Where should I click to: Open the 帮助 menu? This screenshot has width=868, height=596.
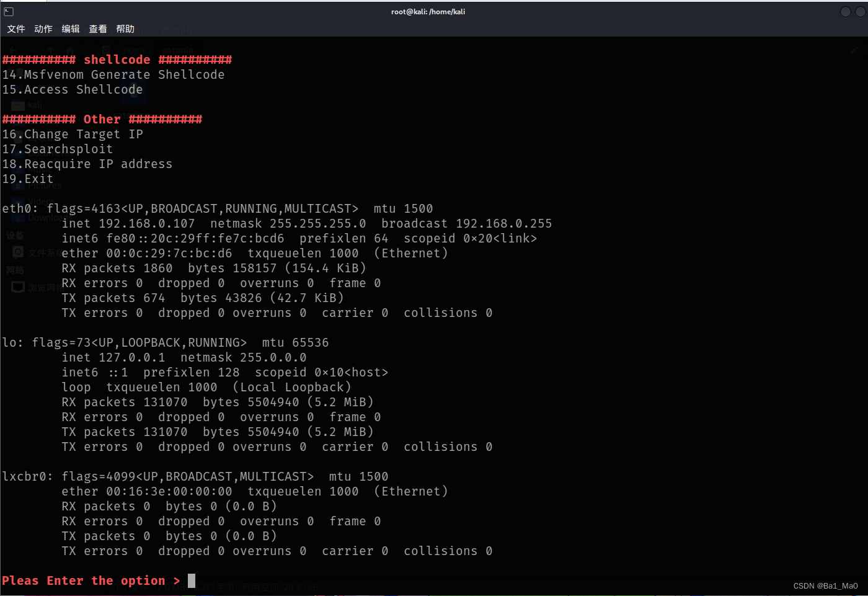pos(125,29)
